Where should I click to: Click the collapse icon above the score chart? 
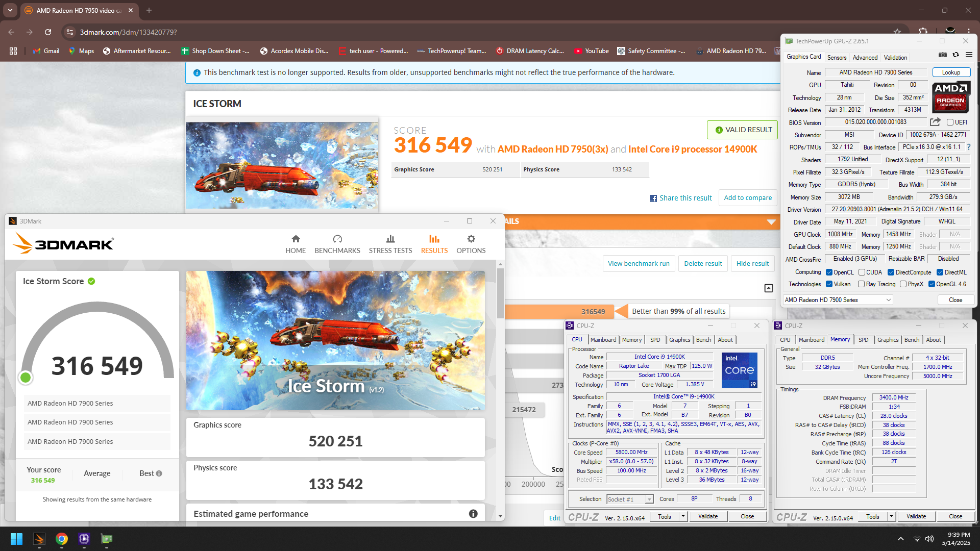769,288
